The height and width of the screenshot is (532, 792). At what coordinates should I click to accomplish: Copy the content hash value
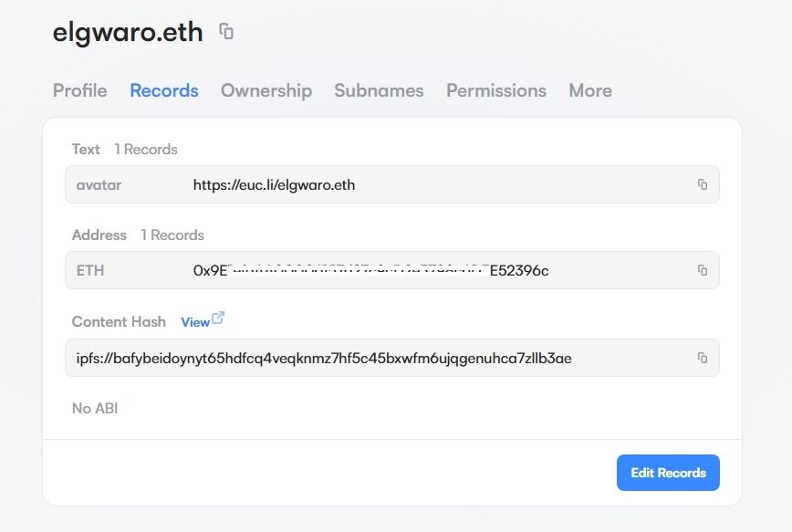click(702, 358)
